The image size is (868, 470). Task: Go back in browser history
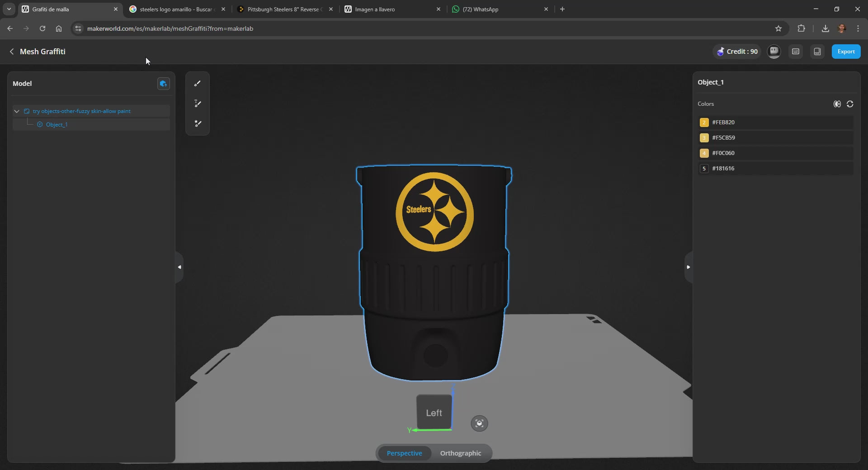coord(10,28)
